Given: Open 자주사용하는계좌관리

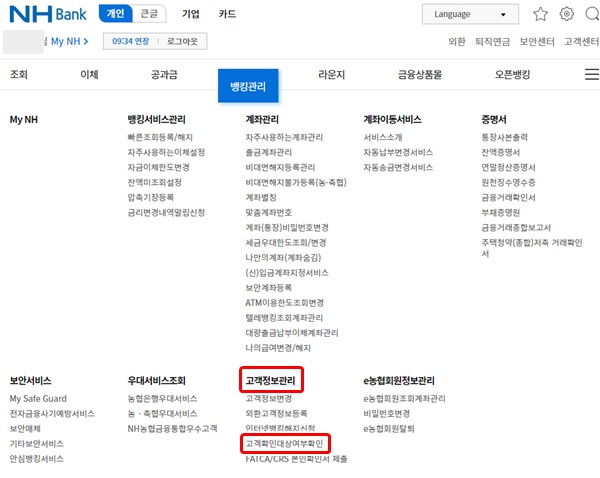Looking at the screenshot, I should pos(284,137).
